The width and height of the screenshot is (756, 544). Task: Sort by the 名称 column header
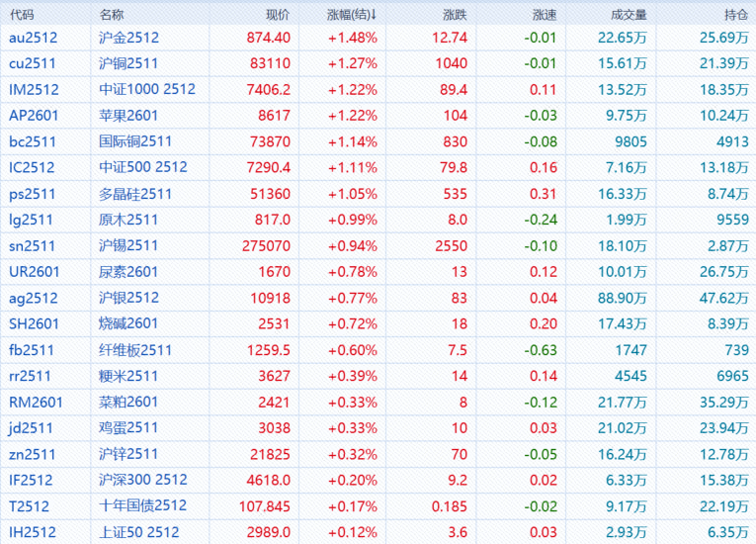(x=112, y=15)
